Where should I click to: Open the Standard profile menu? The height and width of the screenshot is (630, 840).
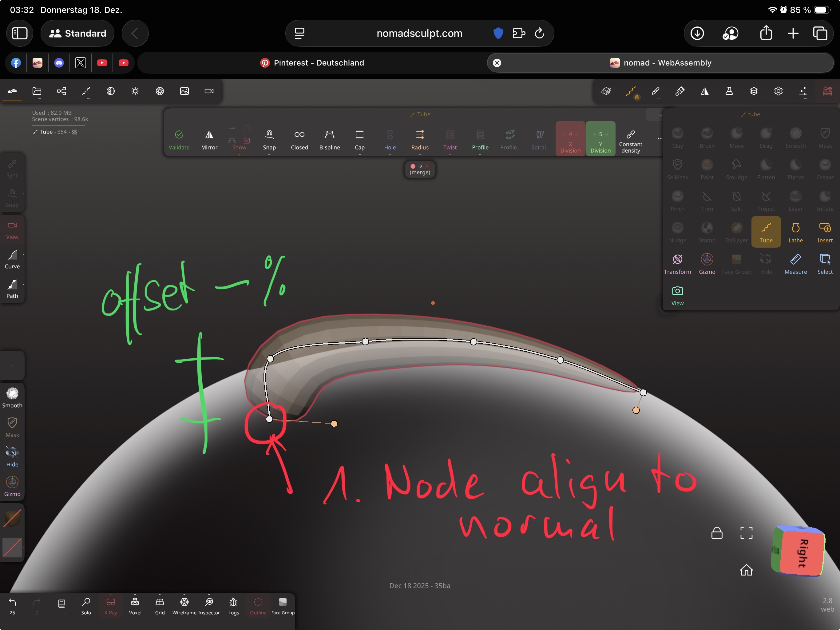click(78, 34)
